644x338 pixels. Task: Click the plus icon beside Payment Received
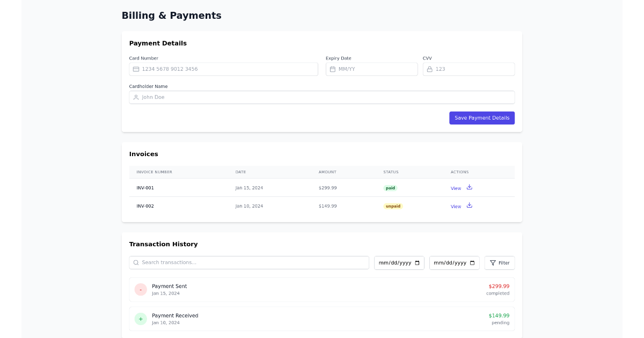pos(141,319)
